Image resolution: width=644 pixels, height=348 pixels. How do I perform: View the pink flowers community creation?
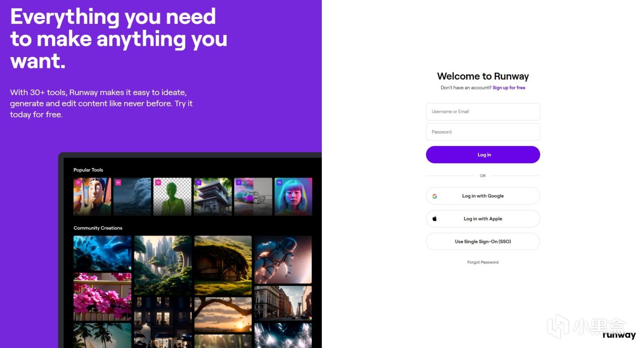103,297
